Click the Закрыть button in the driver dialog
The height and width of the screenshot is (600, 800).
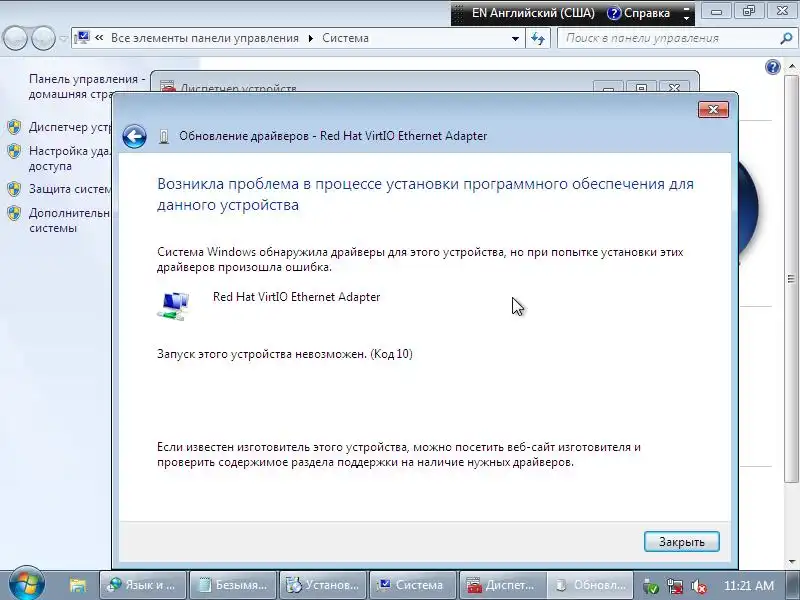682,541
